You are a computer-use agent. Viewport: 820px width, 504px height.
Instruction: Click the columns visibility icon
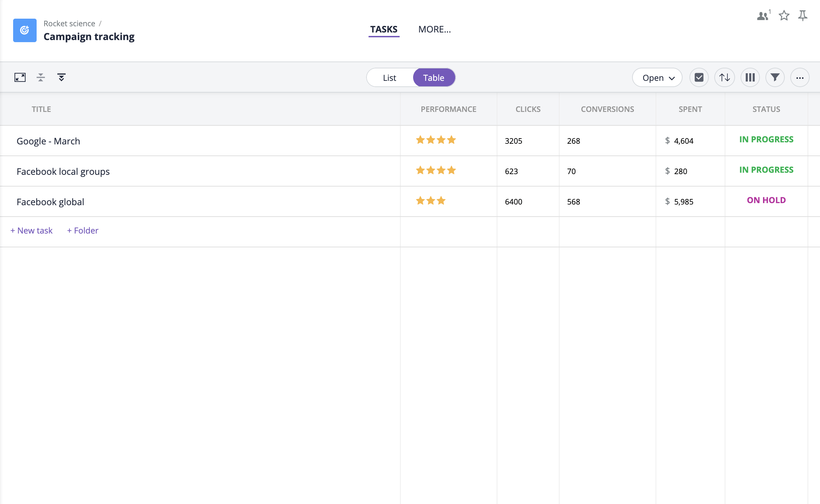(x=750, y=77)
